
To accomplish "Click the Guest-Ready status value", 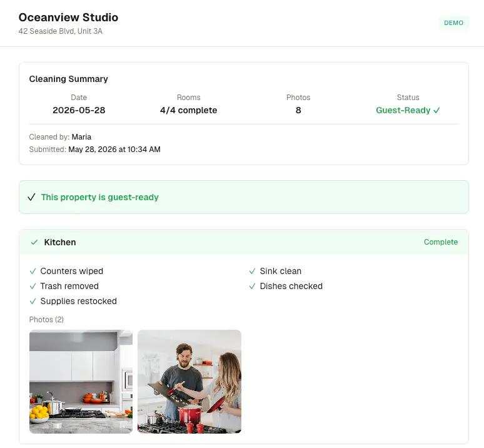I will tap(408, 110).
